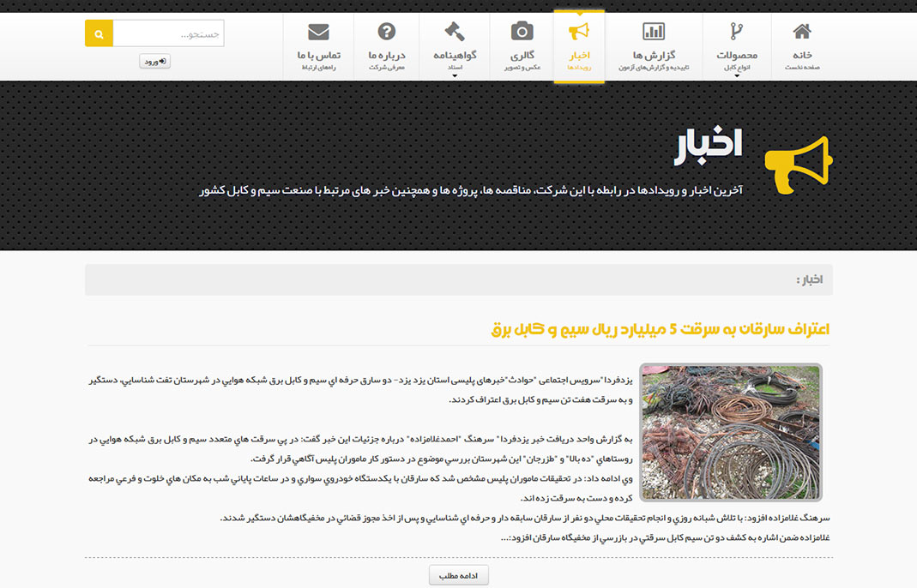Click the news megaphone icon in navbar
Screen dimensions: 917x588
pos(579,33)
